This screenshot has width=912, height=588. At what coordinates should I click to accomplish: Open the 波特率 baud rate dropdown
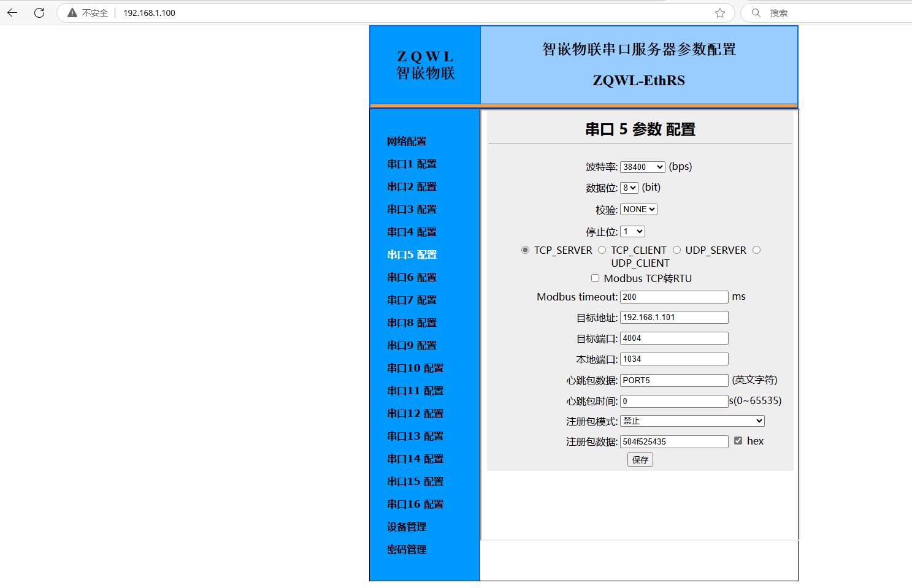click(642, 167)
